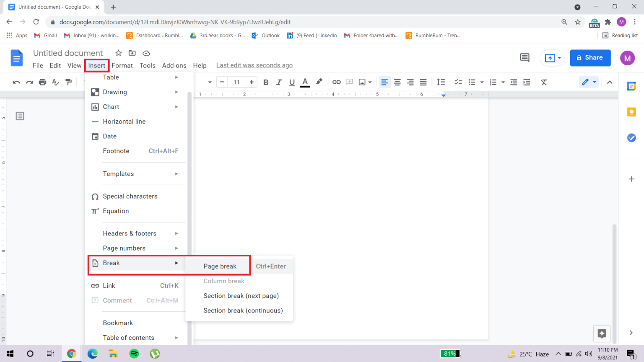
Task: Click the blue Share button
Action: [x=590, y=58]
